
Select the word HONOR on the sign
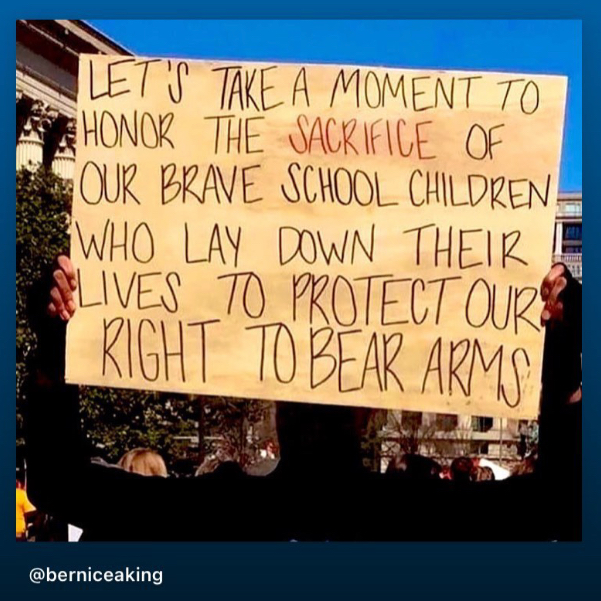(128, 133)
